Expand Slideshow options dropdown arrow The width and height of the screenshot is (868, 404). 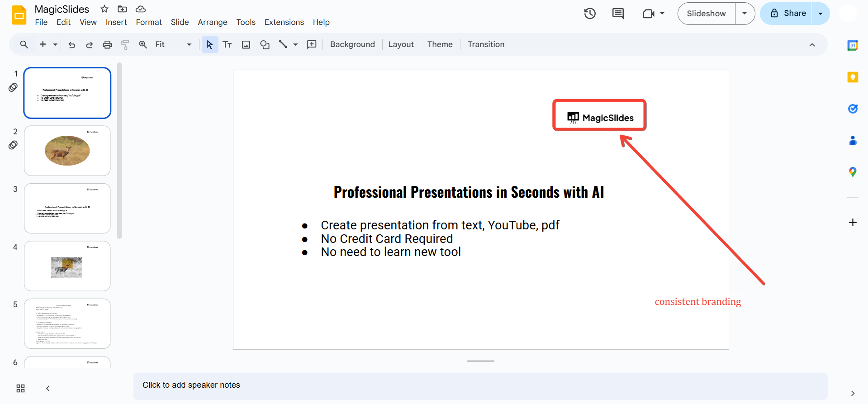click(x=745, y=14)
